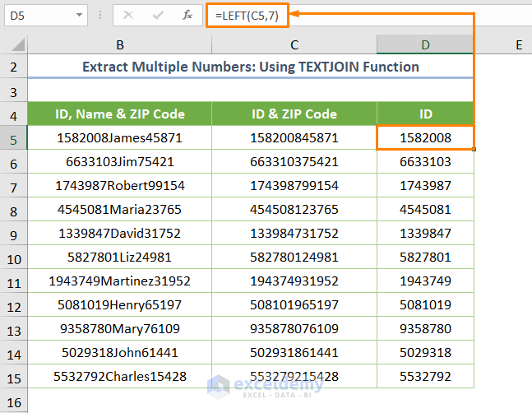Screen dimensions: 532x413
Task: Click the green "ID" header cell
Action: tap(425, 114)
